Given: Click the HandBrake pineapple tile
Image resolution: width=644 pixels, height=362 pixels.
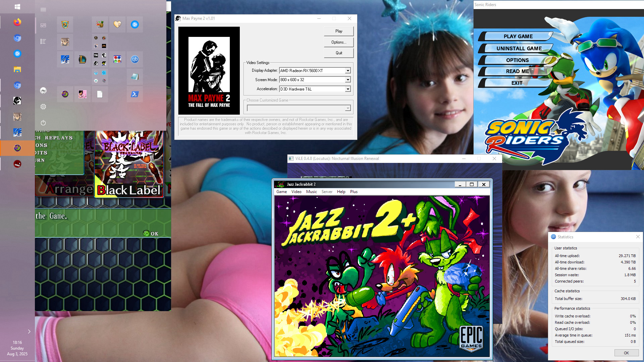Looking at the screenshot, I should [100, 24].
